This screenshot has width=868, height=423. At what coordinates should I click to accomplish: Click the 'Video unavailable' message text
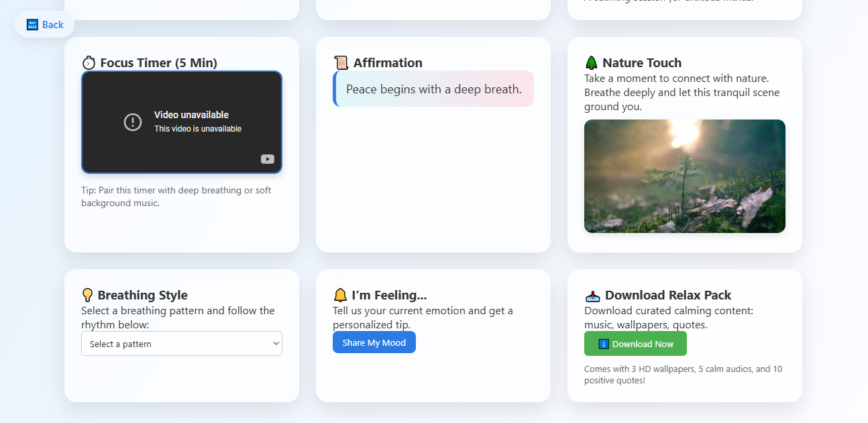191,115
